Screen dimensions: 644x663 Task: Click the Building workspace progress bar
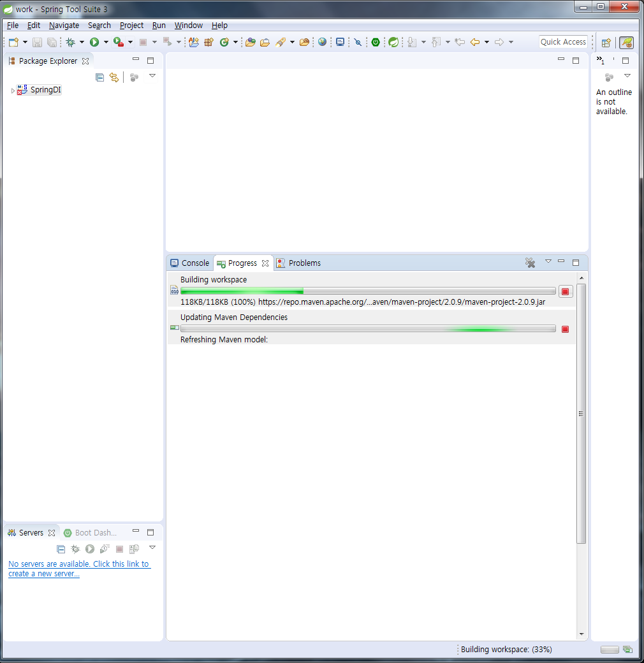click(368, 291)
